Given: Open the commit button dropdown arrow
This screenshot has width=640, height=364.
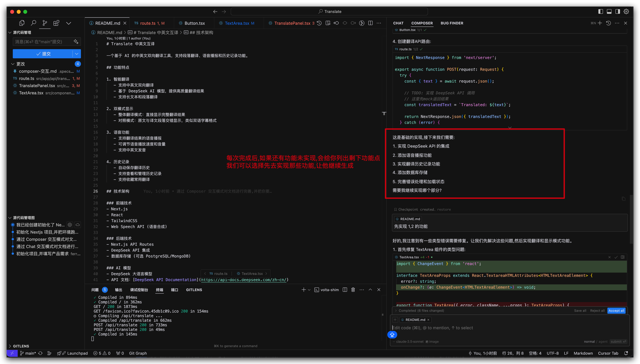Looking at the screenshot, I should [77, 54].
